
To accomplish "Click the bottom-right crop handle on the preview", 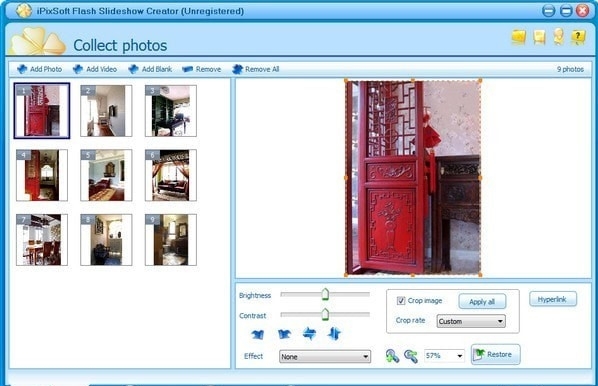I will [x=480, y=274].
